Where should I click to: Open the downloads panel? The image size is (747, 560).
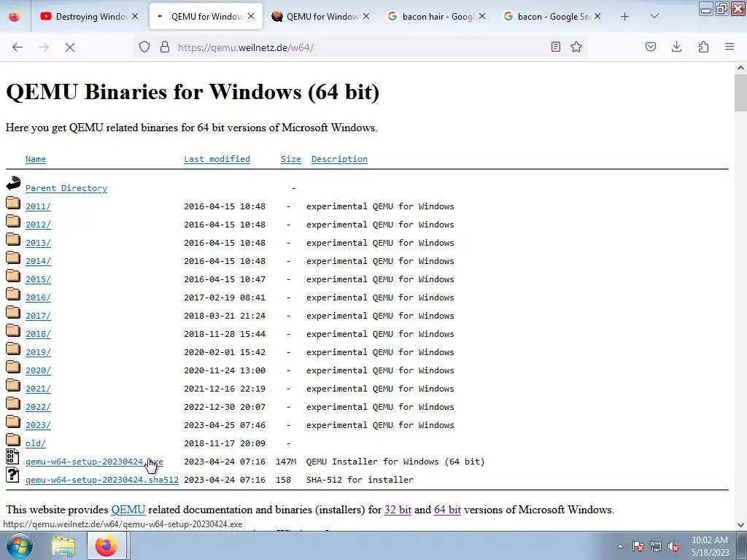tap(676, 47)
